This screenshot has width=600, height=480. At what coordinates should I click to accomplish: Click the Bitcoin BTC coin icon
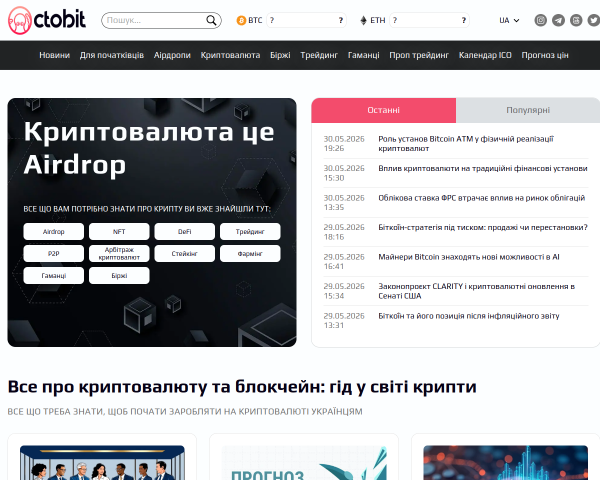pos(241,20)
